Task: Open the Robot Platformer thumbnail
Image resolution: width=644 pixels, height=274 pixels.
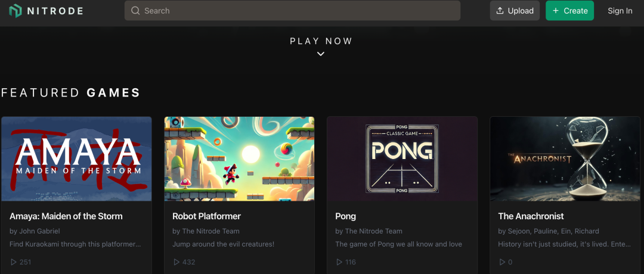Action: [239, 158]
